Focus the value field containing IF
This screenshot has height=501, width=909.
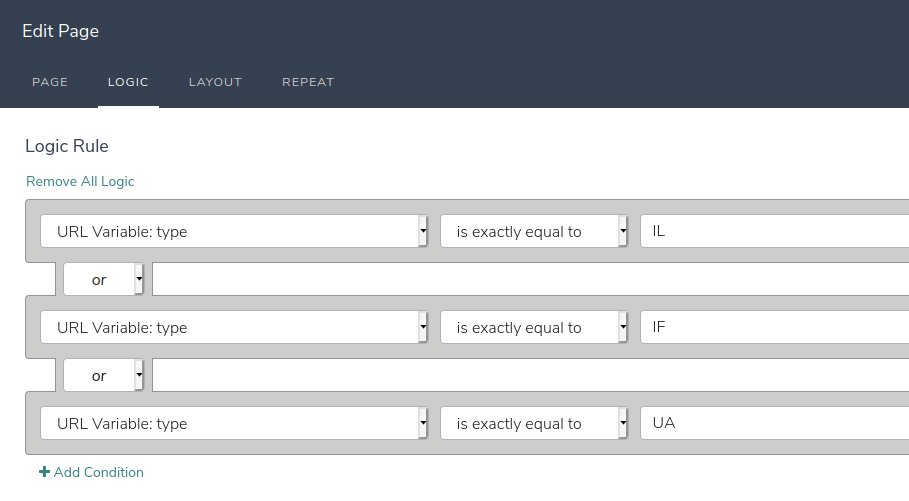pos(775,327)
